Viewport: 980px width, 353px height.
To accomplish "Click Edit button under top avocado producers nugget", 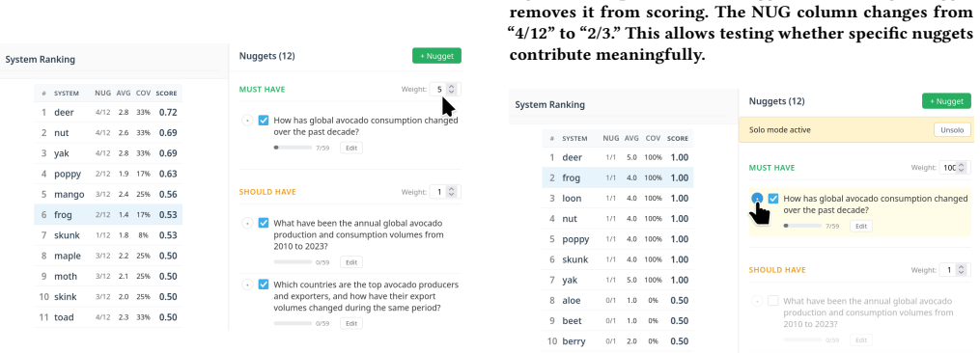I will point(351,324).
